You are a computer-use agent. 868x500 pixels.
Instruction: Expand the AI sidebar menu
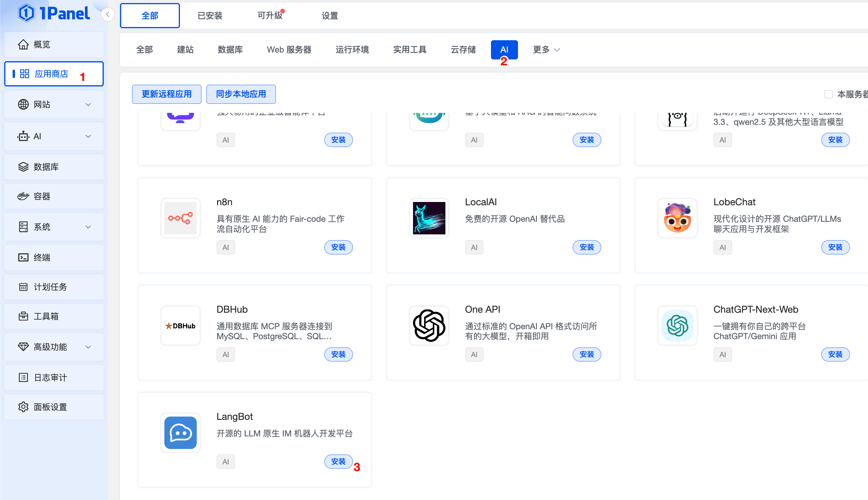[x=54, y=136]
